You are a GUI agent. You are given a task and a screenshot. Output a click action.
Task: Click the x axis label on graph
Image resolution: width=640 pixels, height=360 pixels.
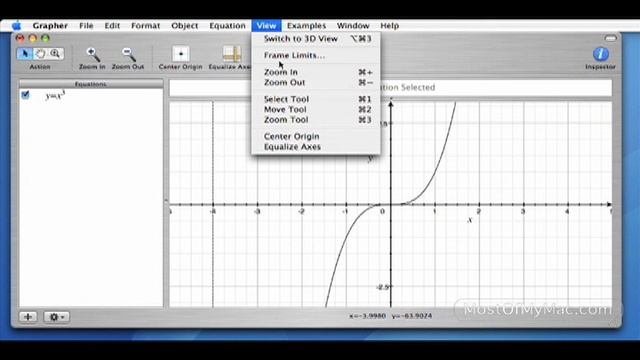(x=470, y=220)
